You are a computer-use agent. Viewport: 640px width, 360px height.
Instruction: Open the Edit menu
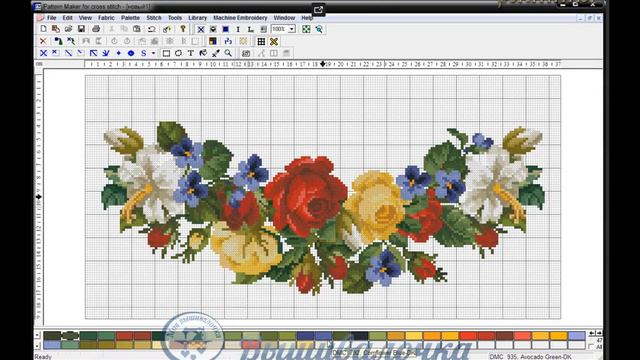tap(67, 18)
